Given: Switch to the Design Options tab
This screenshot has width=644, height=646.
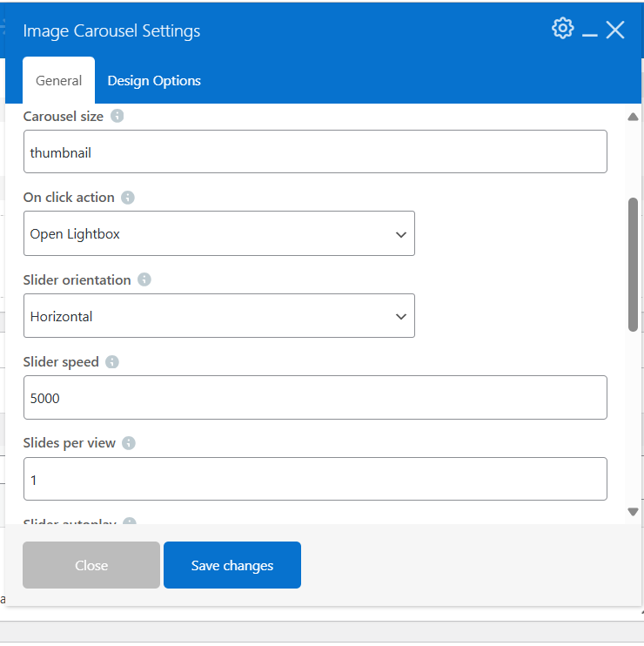Looking at the screenshot, I should [x=154, y=81].
